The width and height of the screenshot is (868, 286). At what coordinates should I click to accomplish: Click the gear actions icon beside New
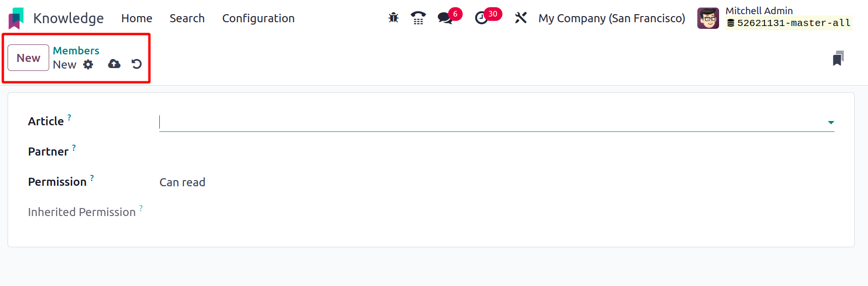[88, 64]
